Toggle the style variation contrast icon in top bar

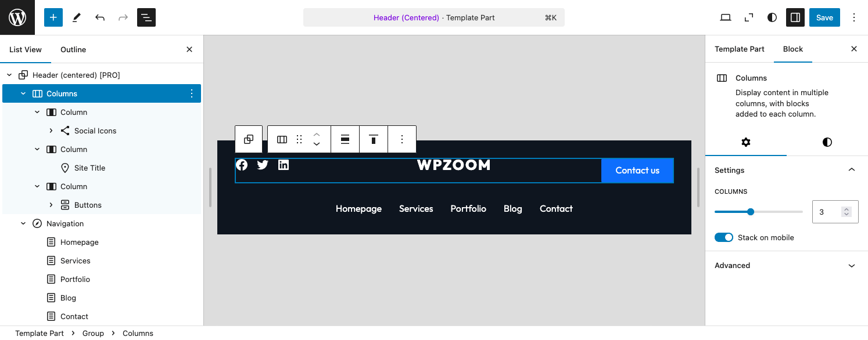click(772, 17)
